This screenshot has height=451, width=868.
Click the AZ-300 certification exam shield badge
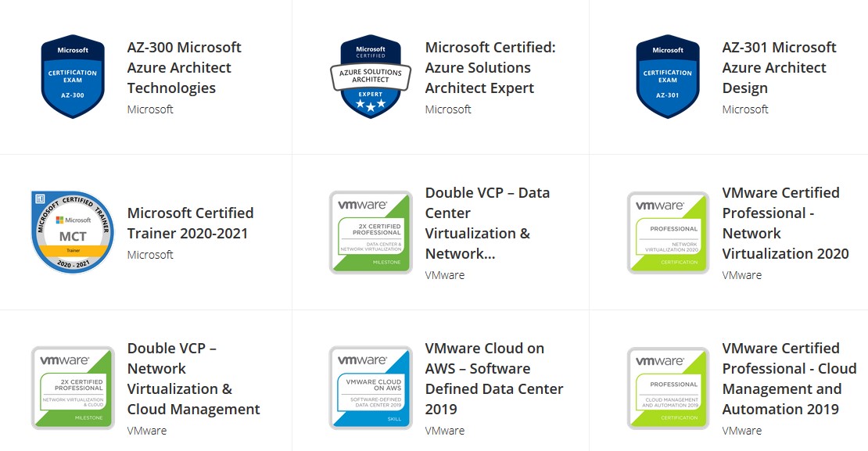click(73, 77)
